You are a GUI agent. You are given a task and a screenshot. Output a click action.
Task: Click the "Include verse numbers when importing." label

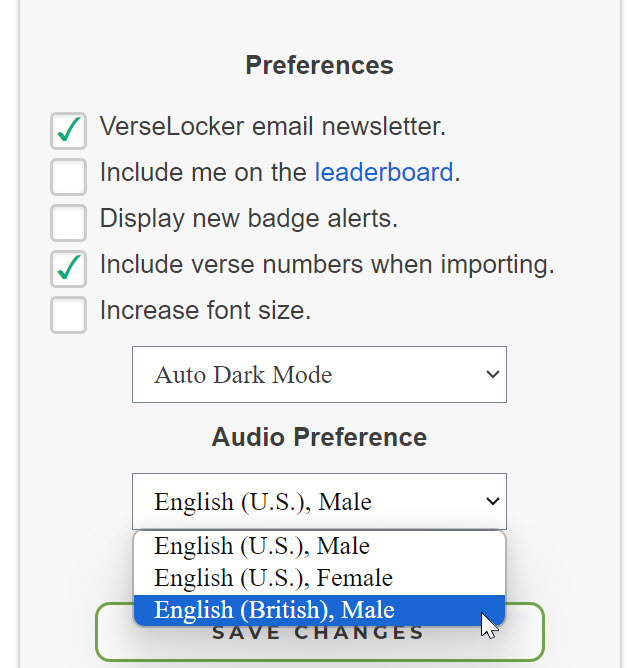point(327,265)
